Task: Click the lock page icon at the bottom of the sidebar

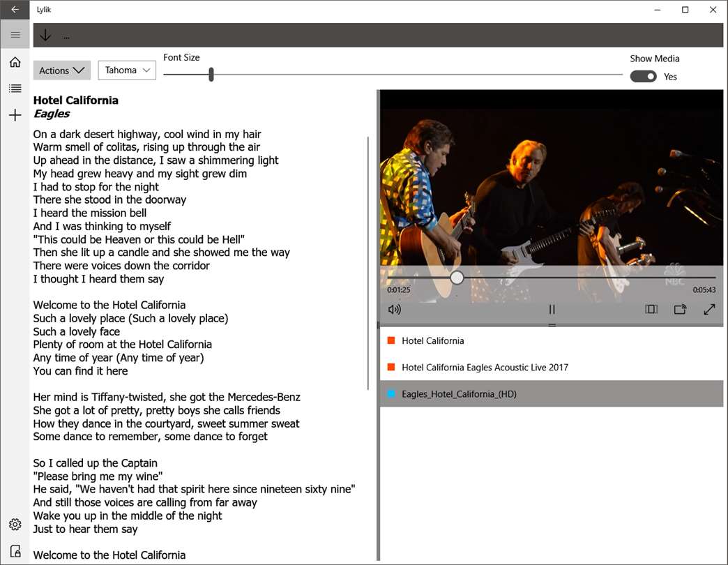Action: click(x=15, y=551)
